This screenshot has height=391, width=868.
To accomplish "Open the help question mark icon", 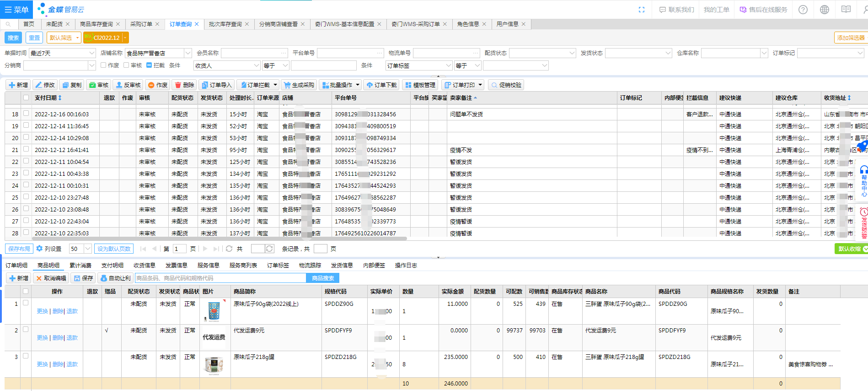I will [803, 10].
